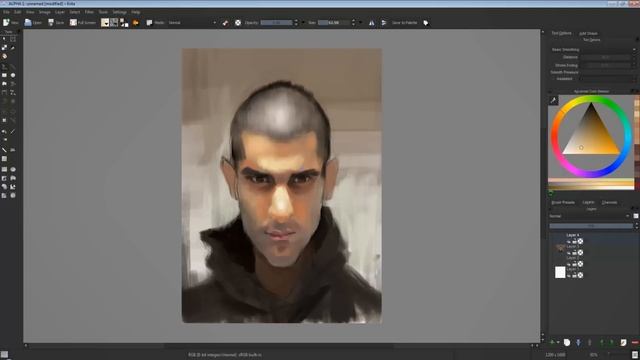Click inside the color triangle selector
The image size is (640, 360).
coord(591,137)
